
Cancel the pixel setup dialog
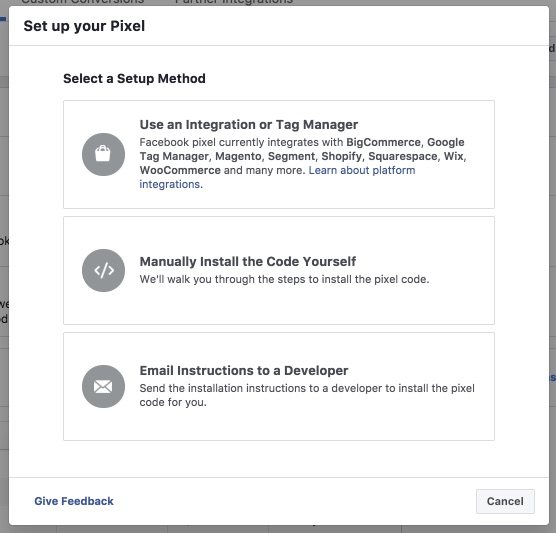pos(505,501)
